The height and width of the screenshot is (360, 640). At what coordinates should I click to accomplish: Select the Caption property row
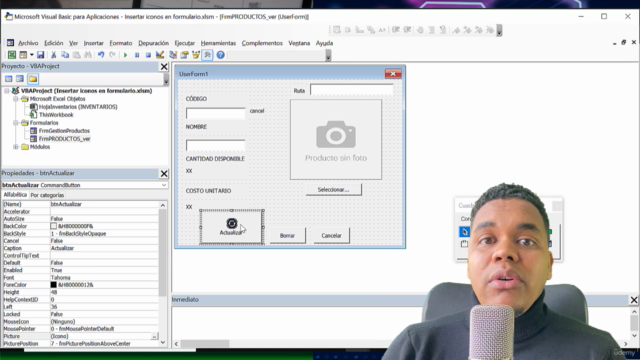click(x=80, y=248)
